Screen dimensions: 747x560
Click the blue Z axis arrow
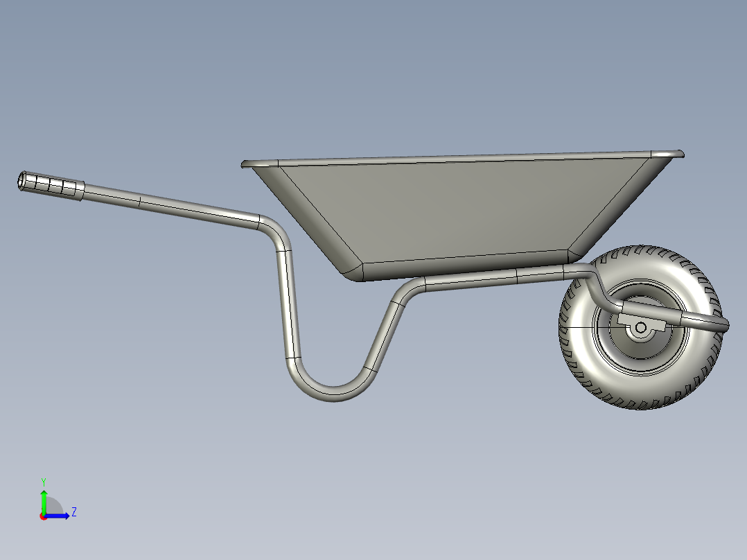(x=60, y=516)
